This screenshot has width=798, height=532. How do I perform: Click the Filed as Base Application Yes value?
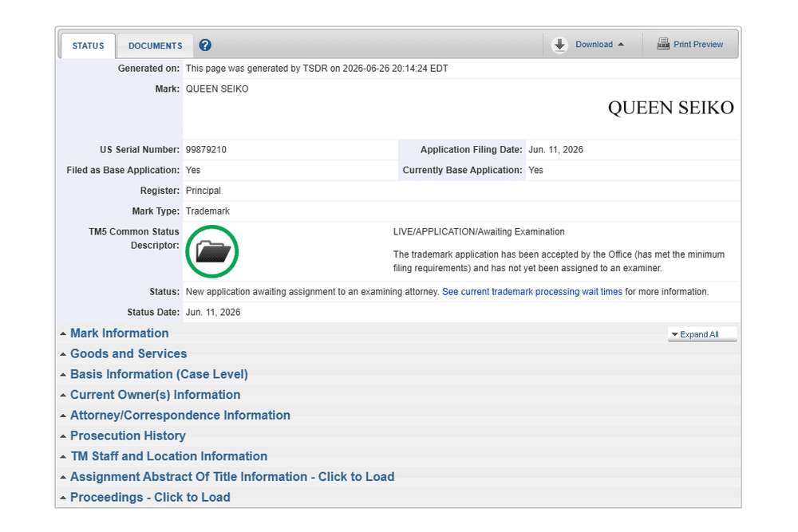tap(193, 170)
